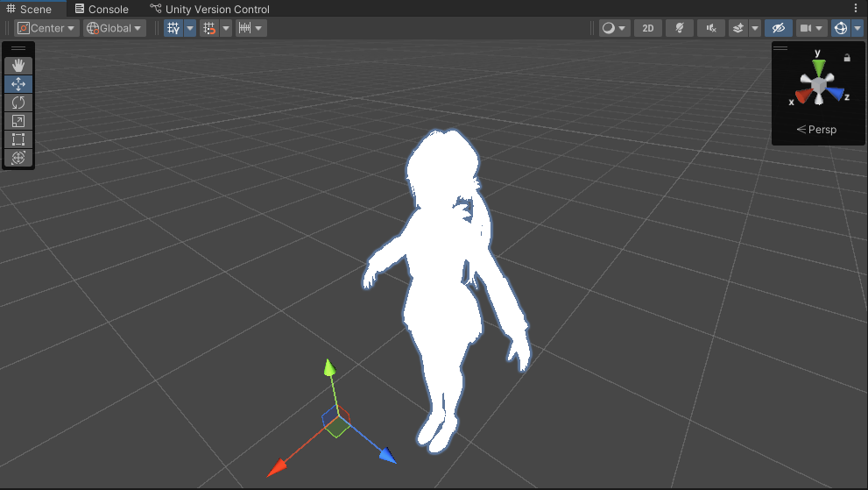Viewport: 868px width, 490px height.
Task: Open the Center pivot mode dropdown
Action: pyautogui.click(x=46, y=28)
